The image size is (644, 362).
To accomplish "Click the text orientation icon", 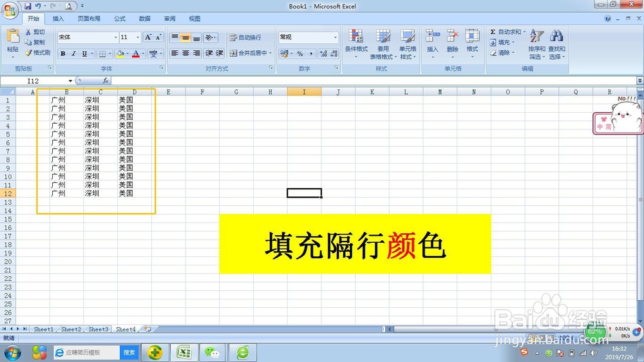I will click(x=209, y=37).
